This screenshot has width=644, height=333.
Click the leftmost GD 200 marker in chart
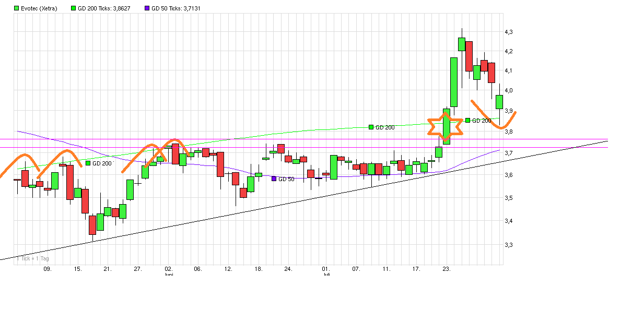point(88,163)
